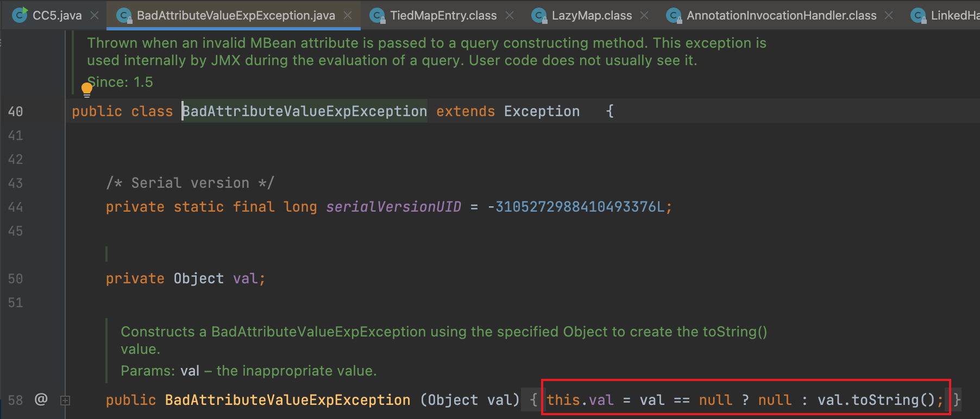
Task: Click the @ gutter icon on line 58
Action: (41, 400)
